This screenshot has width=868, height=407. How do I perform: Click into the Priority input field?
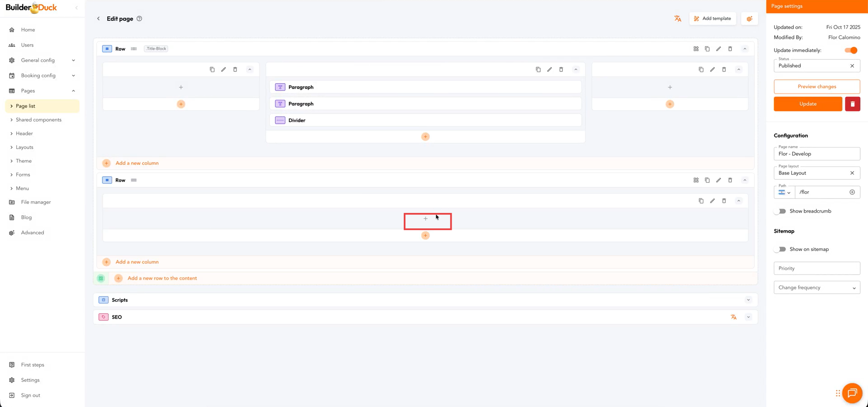[x=816, y=268]
